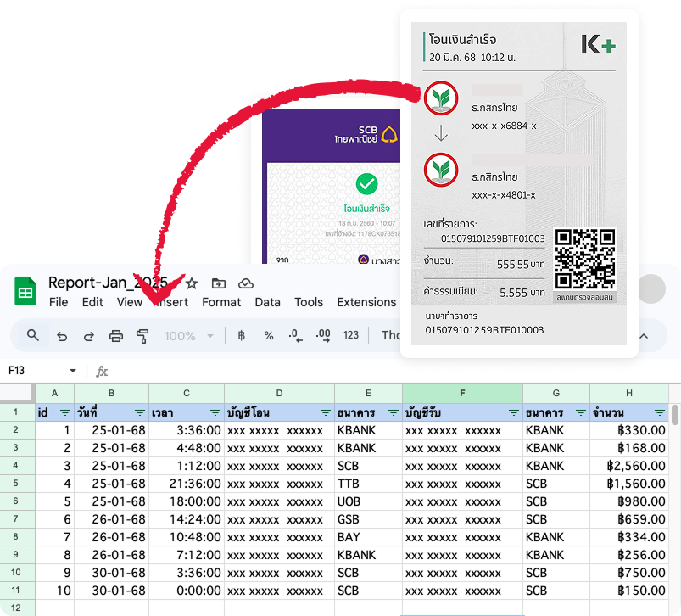Apply baht currency format

242,335
